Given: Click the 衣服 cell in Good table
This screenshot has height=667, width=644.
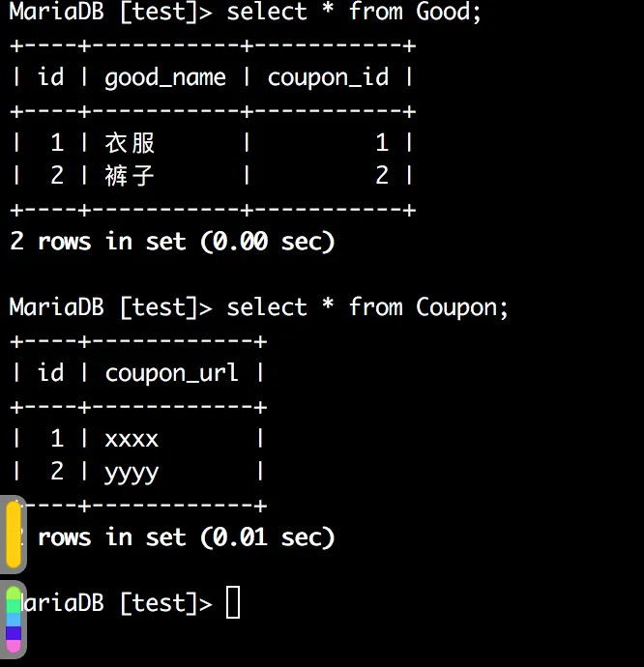Looking at the screenshot, I should pos(130,143).
